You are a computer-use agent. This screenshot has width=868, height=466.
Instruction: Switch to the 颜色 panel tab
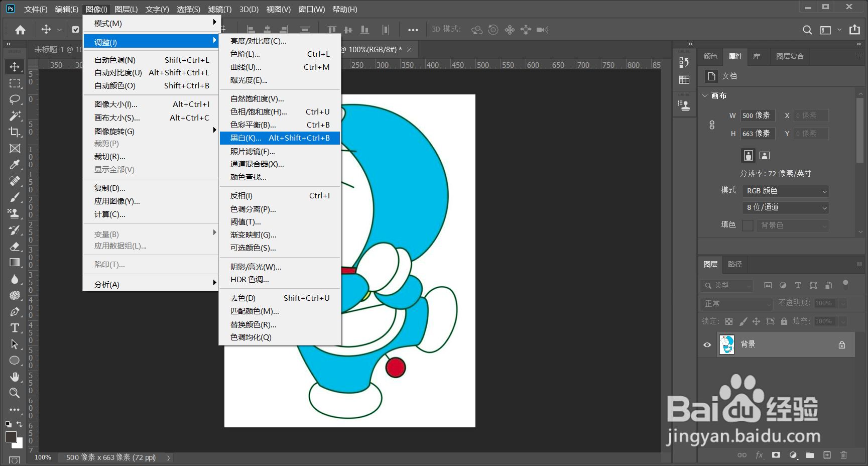coord(710,56)
